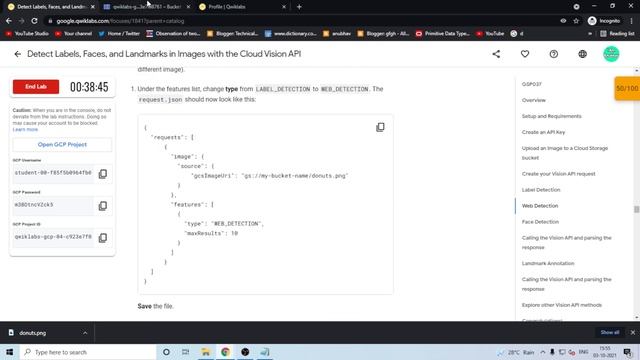Open Your channel bookmark
Image resolution: width=640 pixels, height=360 pixels.
tap(73, 34)
